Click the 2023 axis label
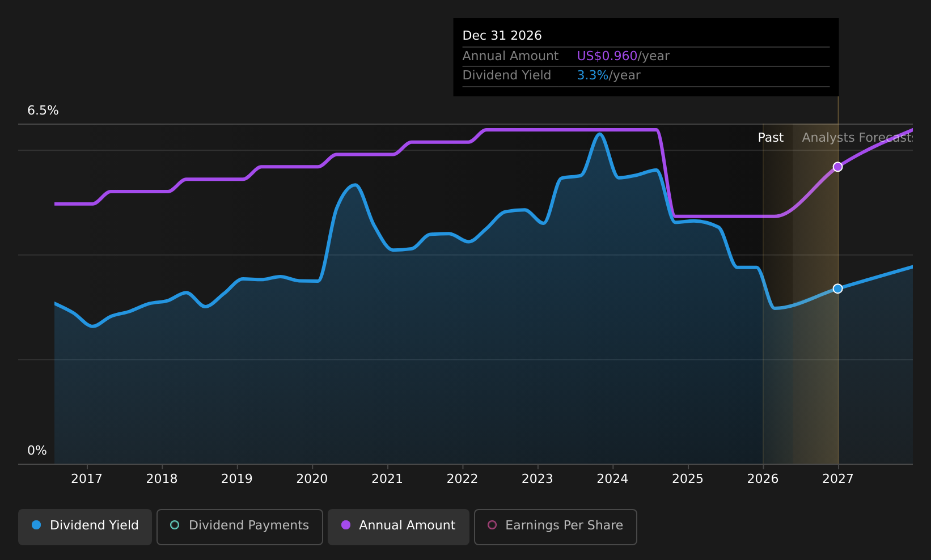Viewport: 931px width, 560px height. pos(538,479)
